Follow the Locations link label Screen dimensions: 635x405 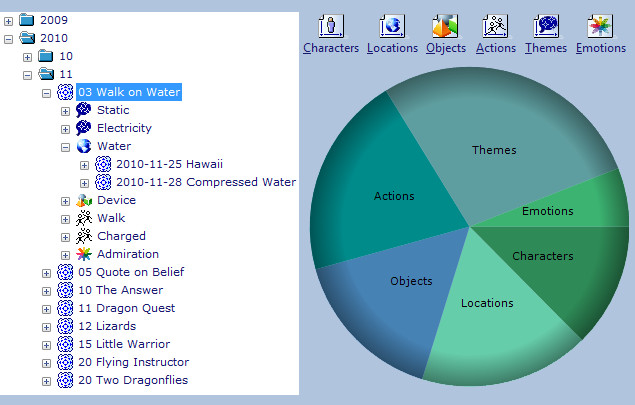tap(392, 48)
